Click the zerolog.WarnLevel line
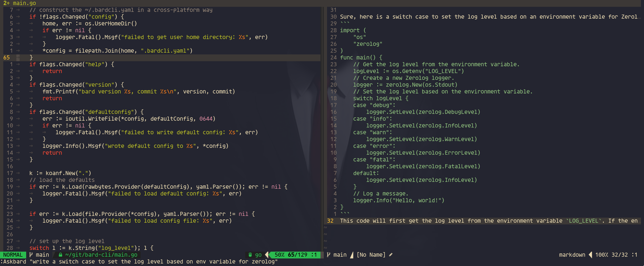This screenshot has width=644, height=266. 422,139
